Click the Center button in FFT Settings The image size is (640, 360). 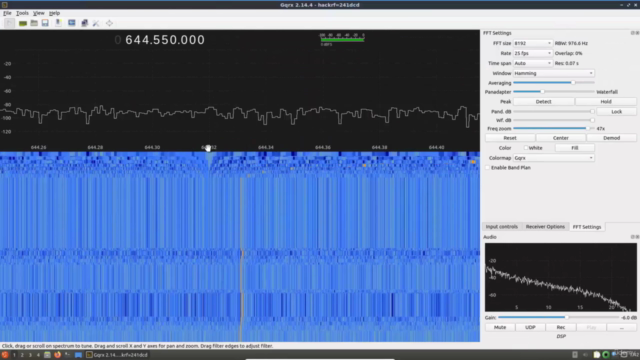[560, 138]
